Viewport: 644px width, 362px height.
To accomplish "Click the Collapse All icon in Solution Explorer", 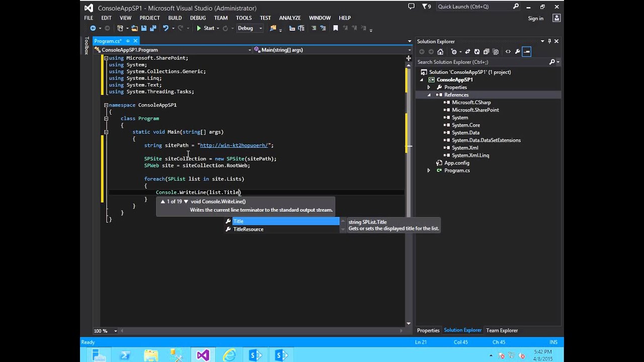I will (x=487, y=52).
